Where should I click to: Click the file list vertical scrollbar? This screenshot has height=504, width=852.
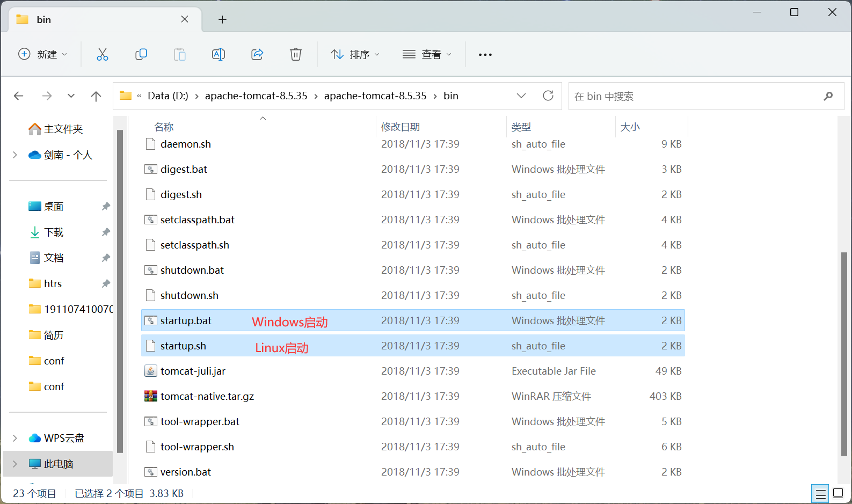tap(844, 354)
